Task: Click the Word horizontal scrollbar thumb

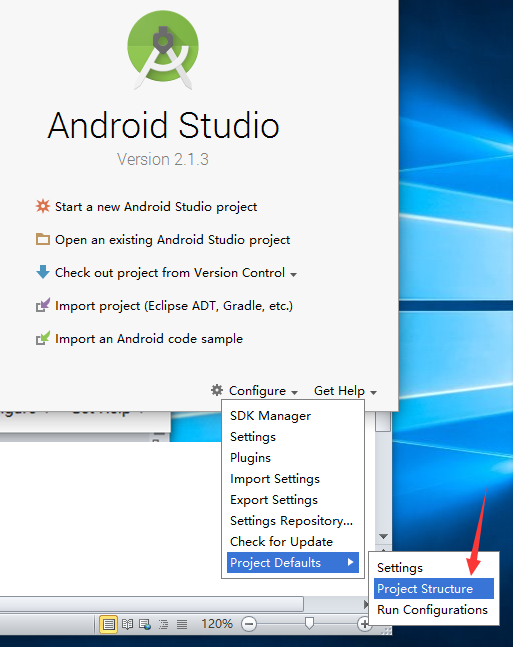Action: (151, 604)
